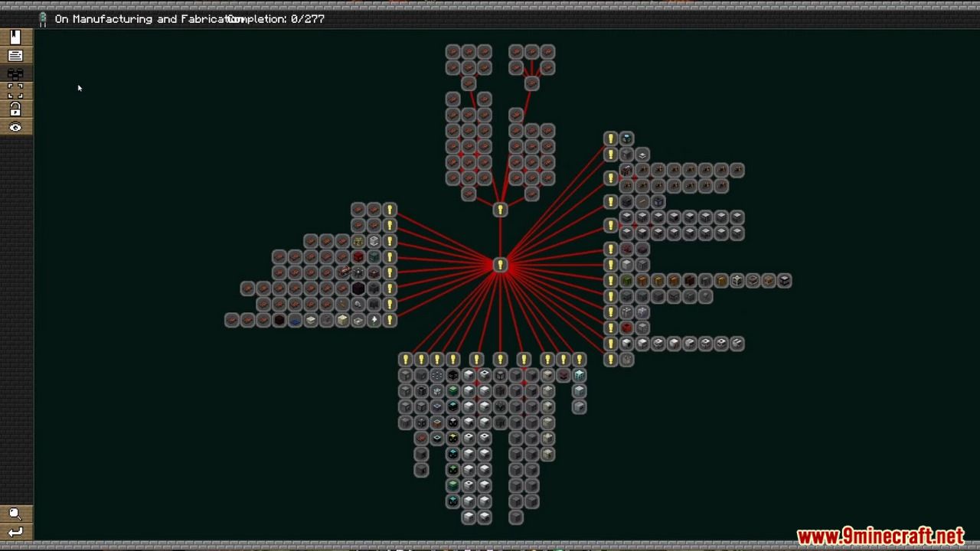Open the bookmark icon in the sidebar
This screenshot has width=980, height=551.
15,37
